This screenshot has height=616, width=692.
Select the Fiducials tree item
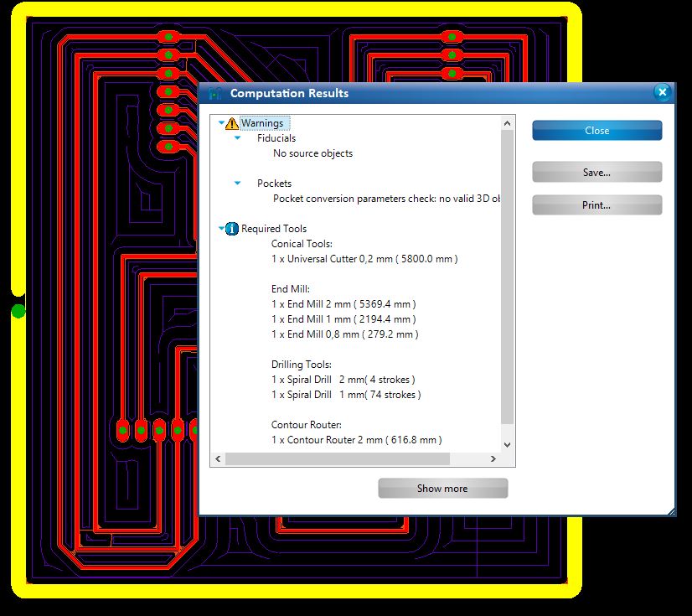pos(276,138)
